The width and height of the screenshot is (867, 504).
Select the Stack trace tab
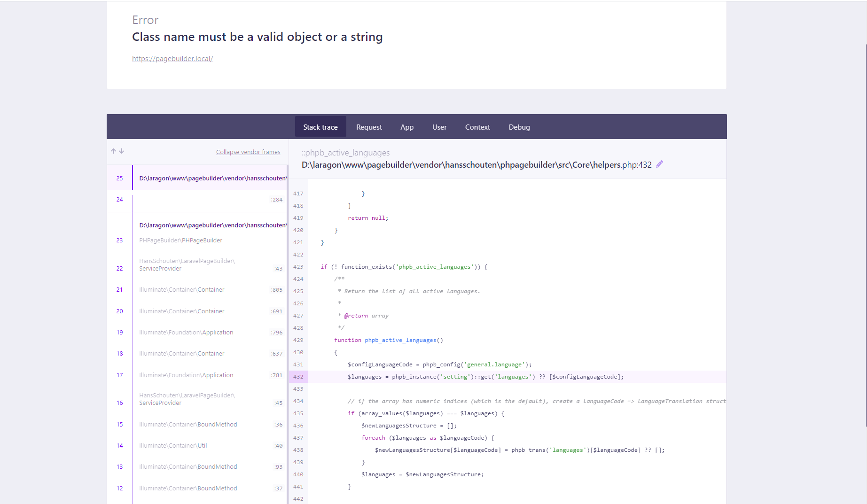pos(320,127)
